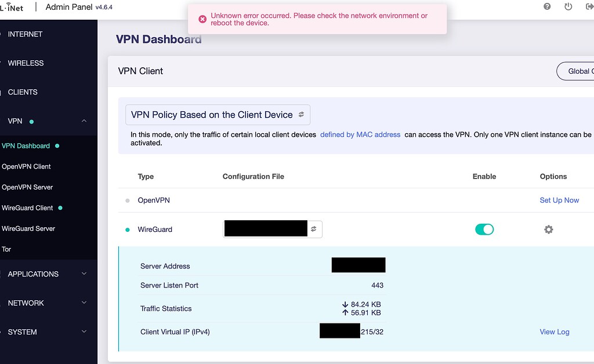594x364 pixels.
Task: Click the Configuration File column header
Action: point(253,176)
